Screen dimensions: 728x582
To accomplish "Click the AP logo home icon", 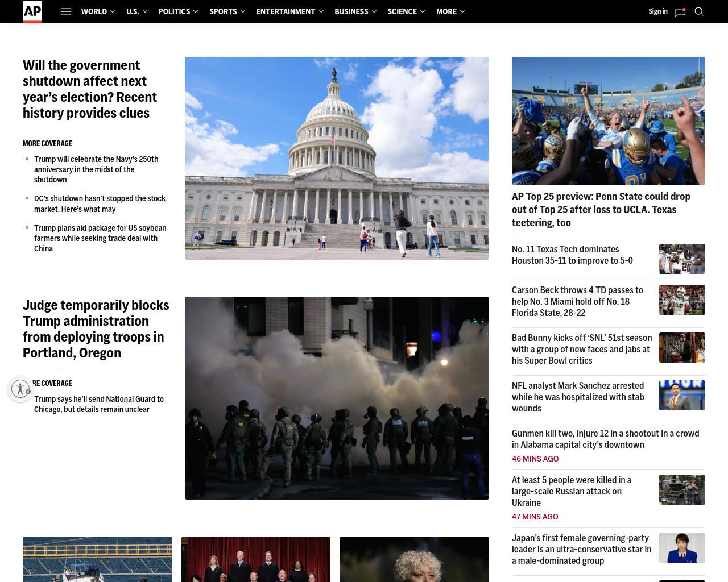I will tap(32, 11).
